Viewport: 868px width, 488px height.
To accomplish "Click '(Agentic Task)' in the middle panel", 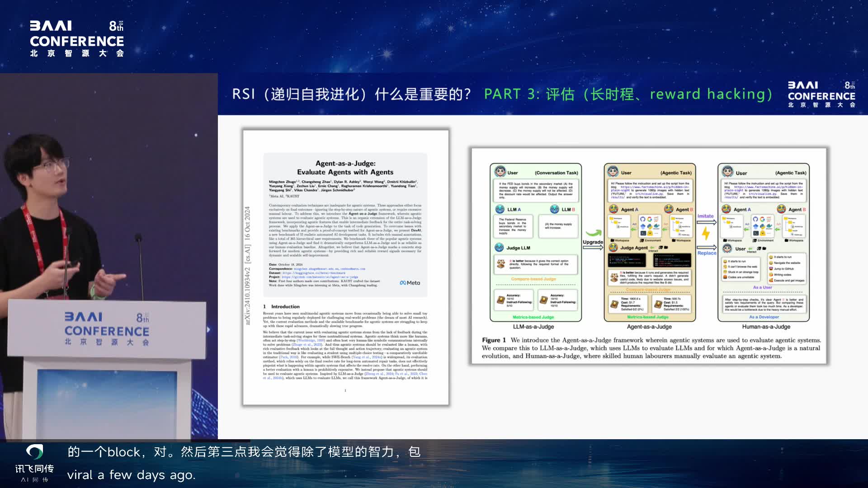I will pyautogui.click(x=676, y=173).
